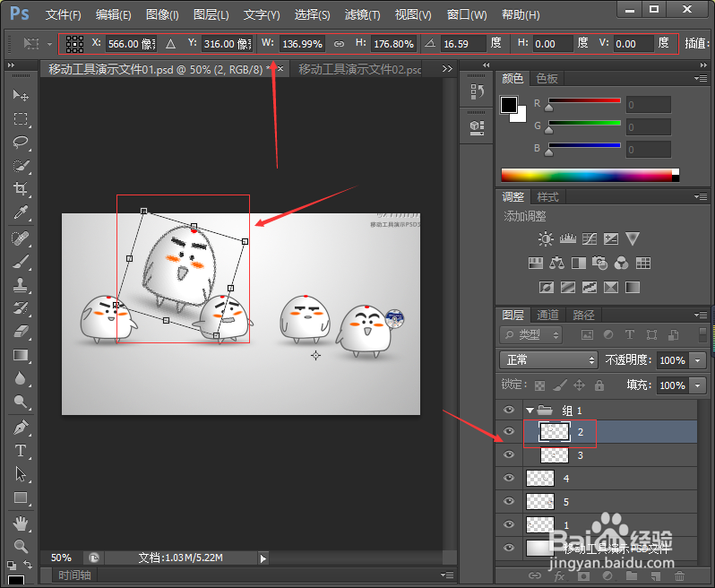Open the status bar info arrow
Viewport: 715px width, 588px height.
[x=263, y=558]
